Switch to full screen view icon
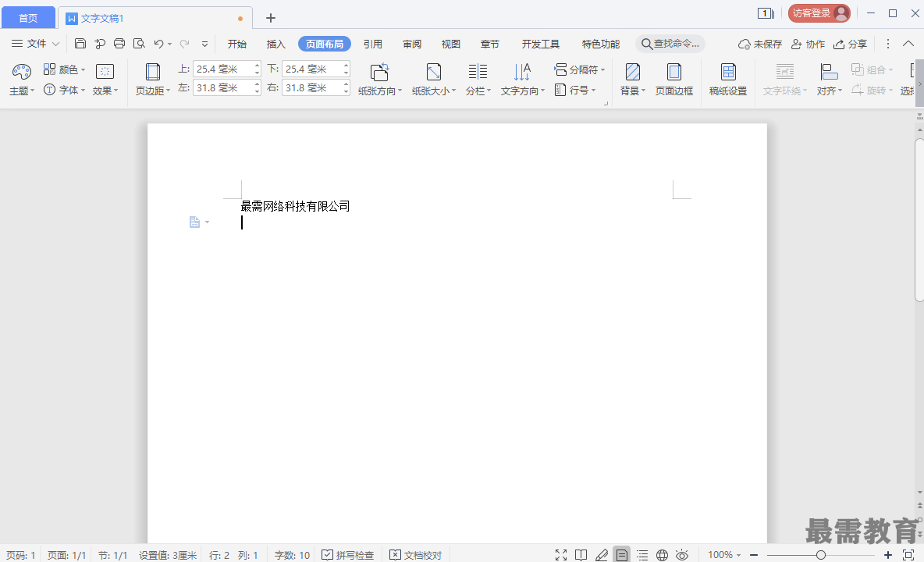The image size is (924, 562). pyautogui.click(x=561, y=555)
